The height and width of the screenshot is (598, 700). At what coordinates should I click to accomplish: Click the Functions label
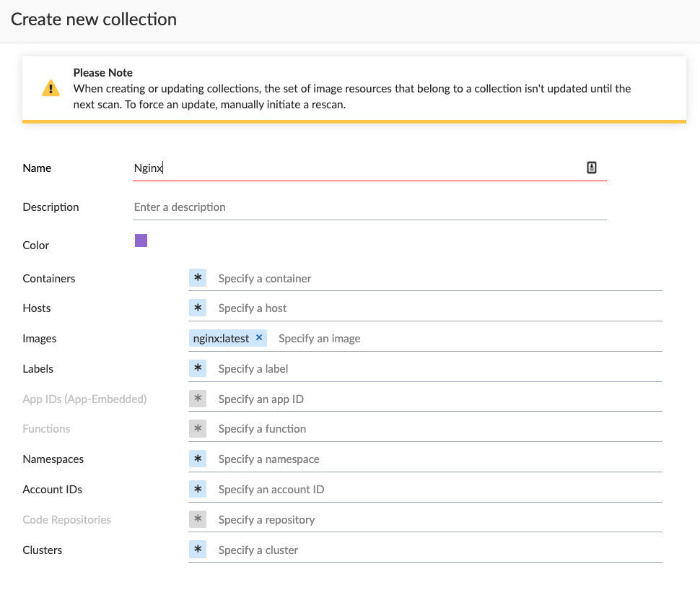pos(46,428)
